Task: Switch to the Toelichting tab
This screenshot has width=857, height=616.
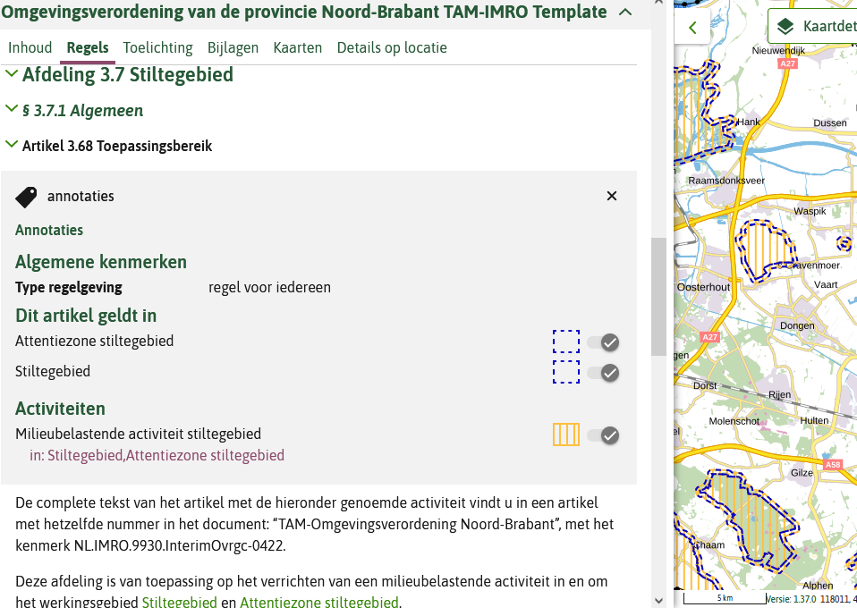Action: pyautogui.click(x=158, y=48)
